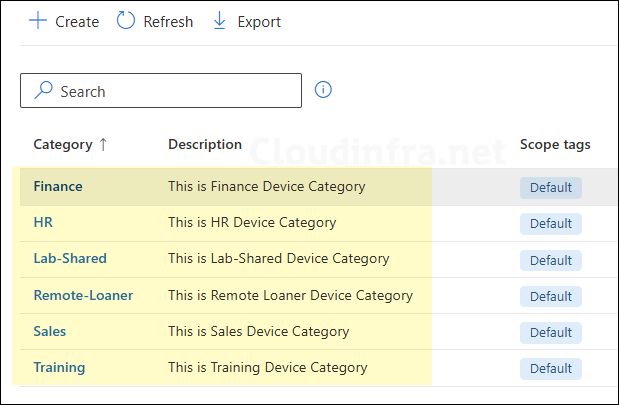Image resolution: width=619 pixels, height=405 pixels.
Task: Open the Lab-Shared category link
Action: coord(70,258)
